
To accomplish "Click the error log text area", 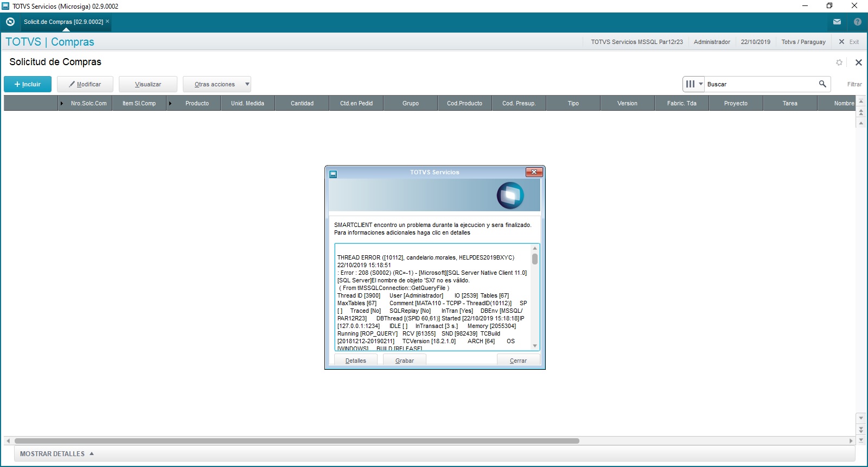I will tap(433, 297).
